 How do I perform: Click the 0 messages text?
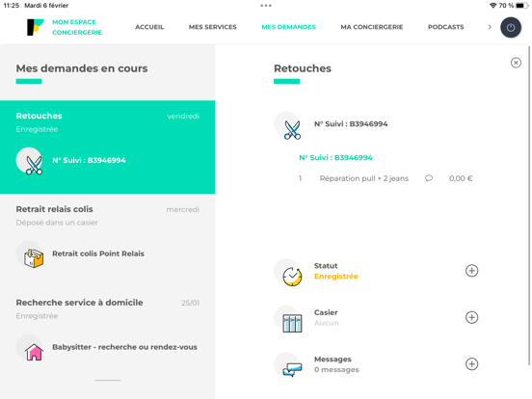pos(336,369)
